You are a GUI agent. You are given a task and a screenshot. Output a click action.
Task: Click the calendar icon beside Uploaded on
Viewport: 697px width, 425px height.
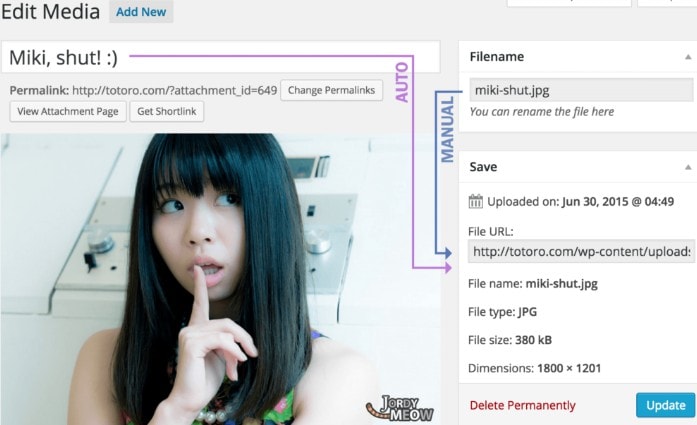[x=476, y=201]
